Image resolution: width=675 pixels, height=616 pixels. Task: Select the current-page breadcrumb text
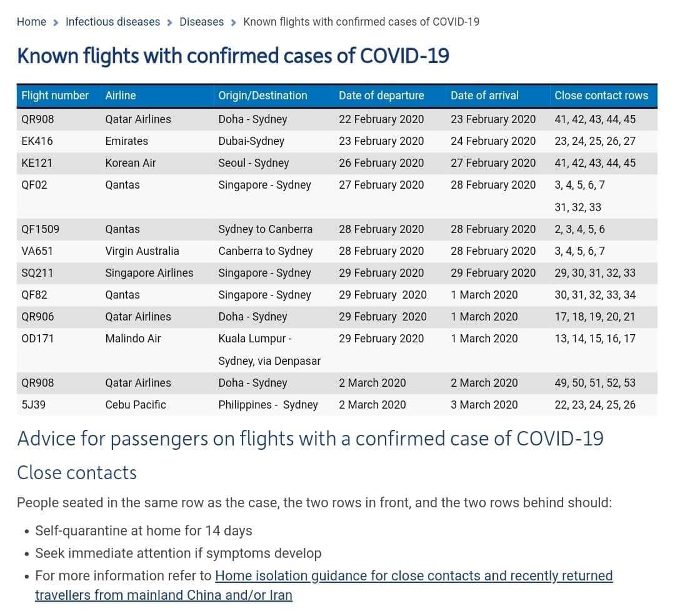point(361,22)
